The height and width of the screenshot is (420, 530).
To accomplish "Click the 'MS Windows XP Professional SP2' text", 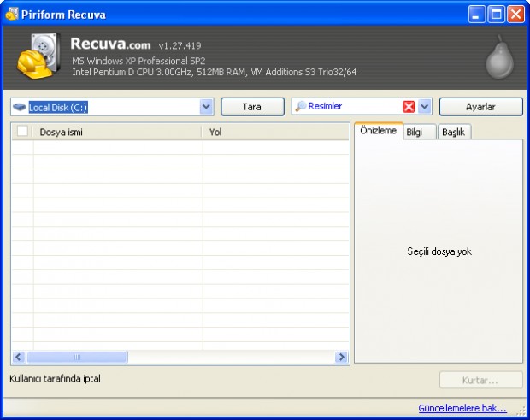I will 138,61.
